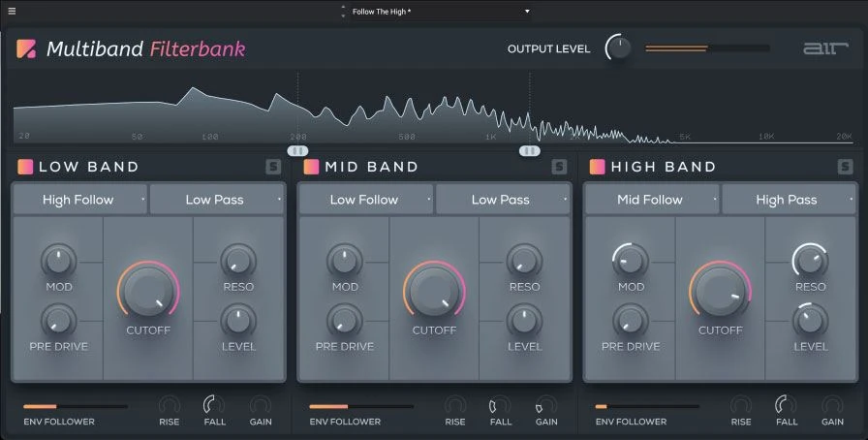Click the Low Band env follower meter
868x440 pixels.
(76, 407)
